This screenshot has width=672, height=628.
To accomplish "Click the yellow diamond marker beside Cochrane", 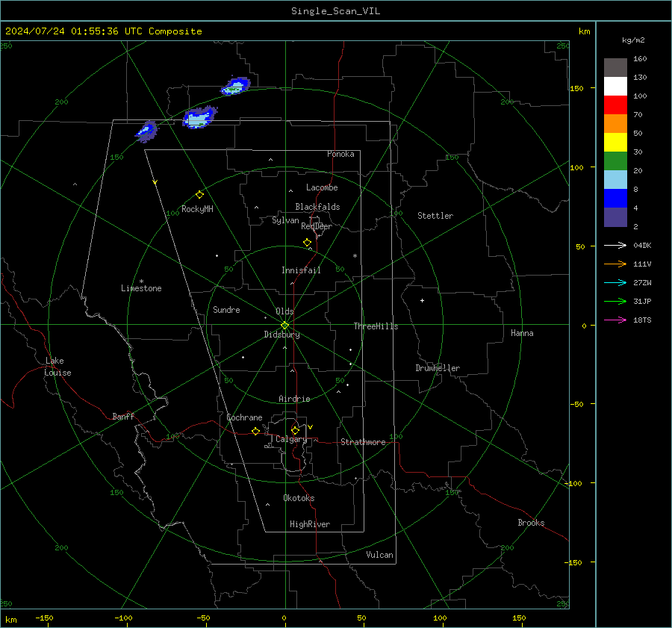I will click(x=255, y=431).
